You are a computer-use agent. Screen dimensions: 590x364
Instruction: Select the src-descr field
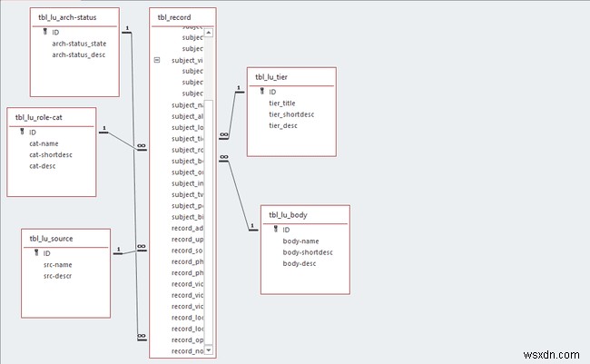click(x=57, y=276)
